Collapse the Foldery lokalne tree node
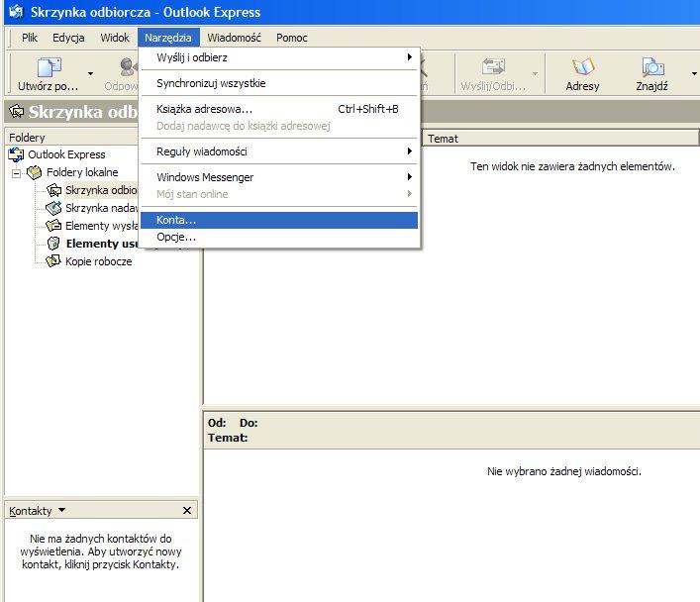Viewport: 700px width, 602px height. 16,172
